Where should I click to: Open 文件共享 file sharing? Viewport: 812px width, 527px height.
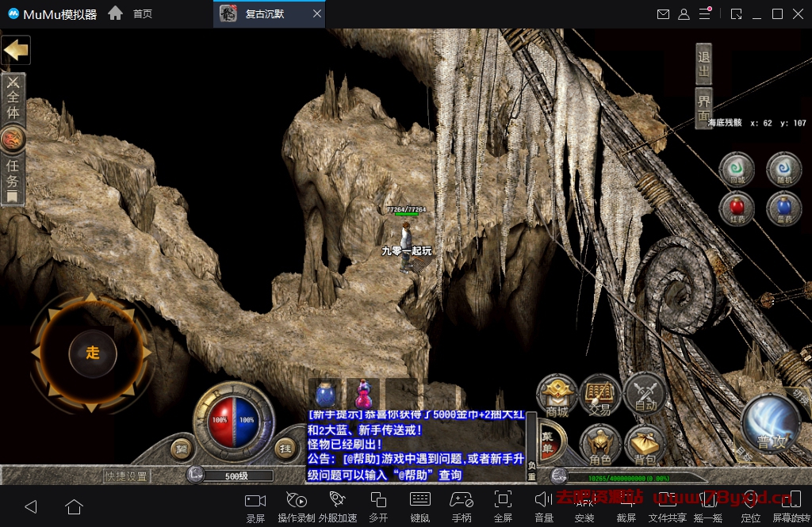tap(667, 507)
